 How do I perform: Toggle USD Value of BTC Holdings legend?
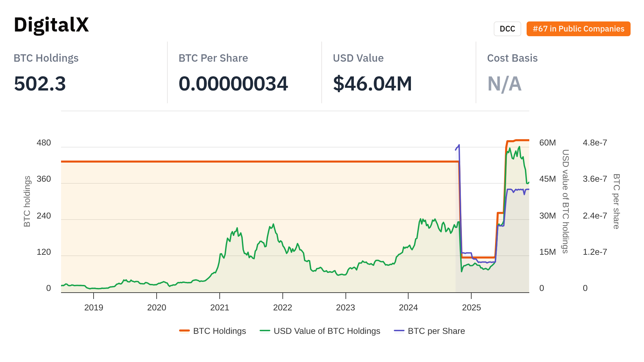(327, 331)
